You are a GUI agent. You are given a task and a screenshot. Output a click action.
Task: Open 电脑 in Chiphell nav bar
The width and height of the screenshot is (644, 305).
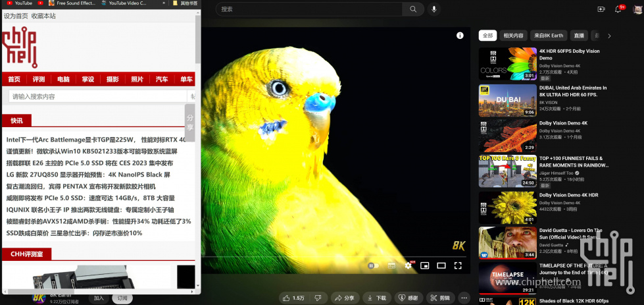point(63,79)
